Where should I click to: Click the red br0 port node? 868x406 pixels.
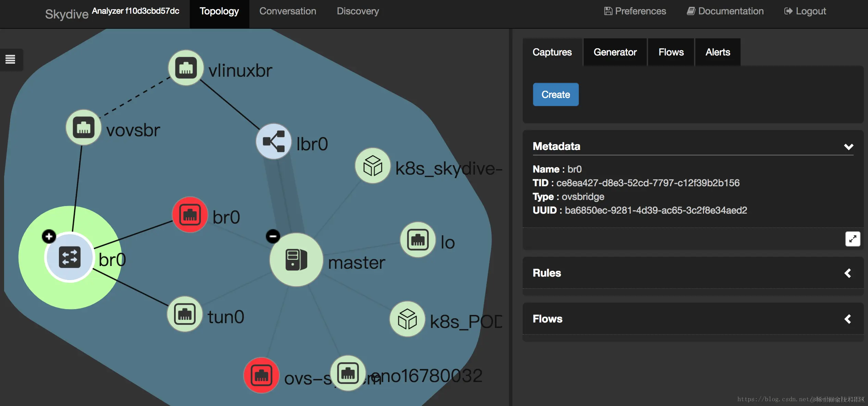point(190,215)
